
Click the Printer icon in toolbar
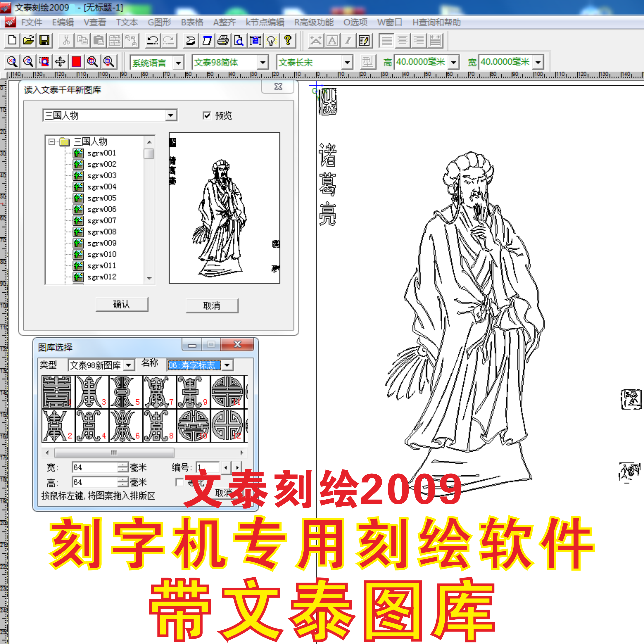tap(223, 40)
